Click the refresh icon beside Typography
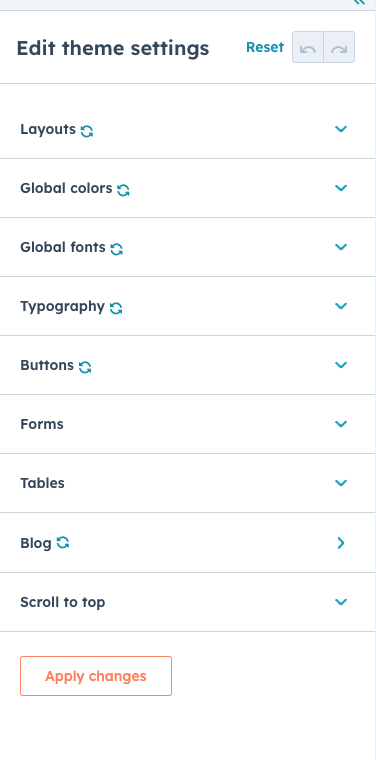 click(x=116, y=308)
